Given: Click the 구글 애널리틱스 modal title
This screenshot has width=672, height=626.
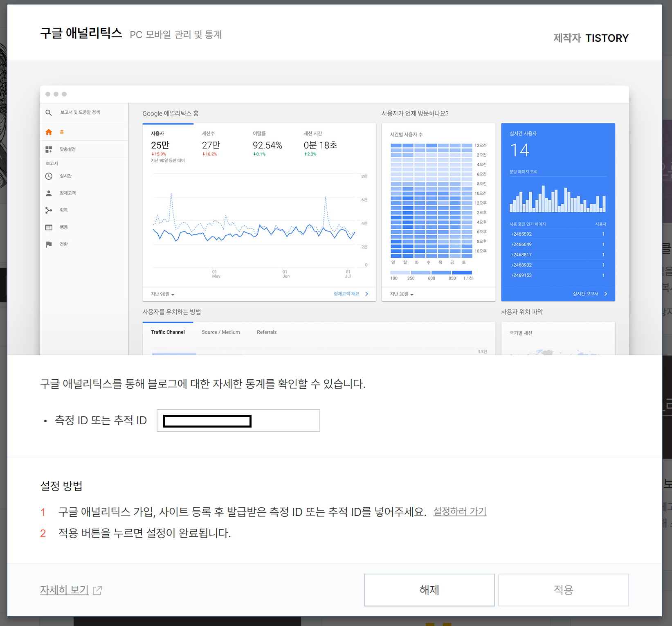Looking at the screenshot, I should click(x=81, y=33).
